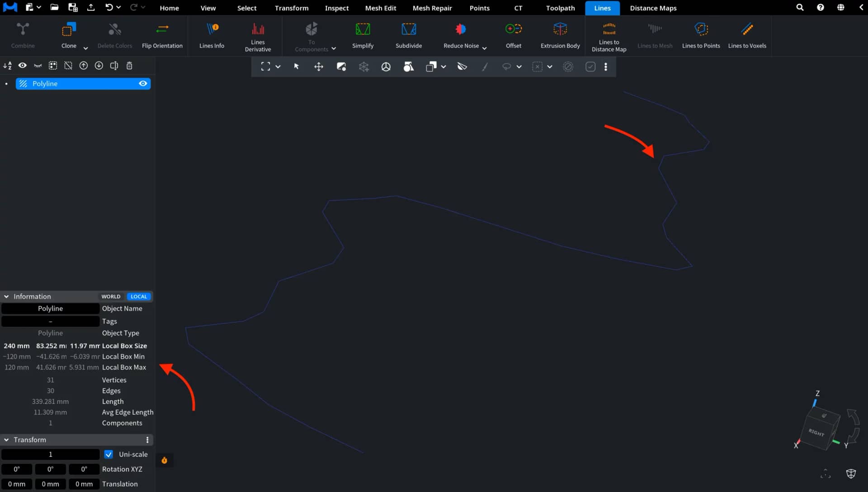Open Transform panel options menu
Image resolution: width=868 pixels, height=492 pixels.
click(147, 440)
